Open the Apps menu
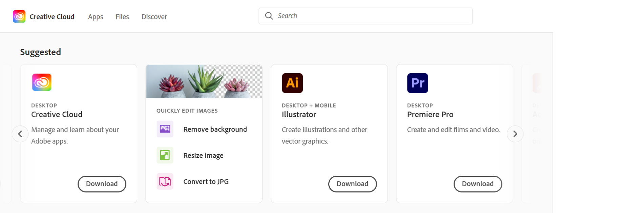This screenshot has height=213, width=644. (x=96, y=17)
